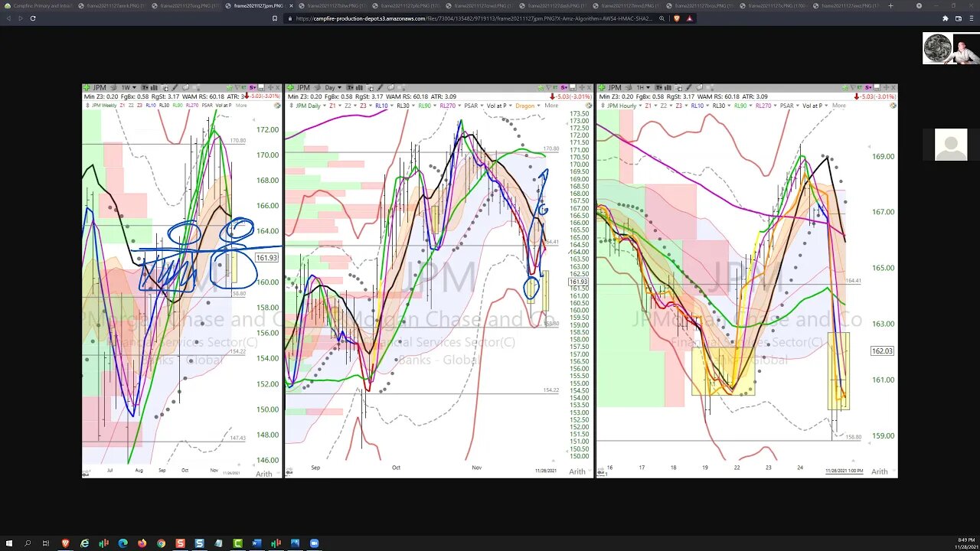Switch to the frame20211127ewz.PNG tab
The image size is (980, 551).
(x=846, y=5)
